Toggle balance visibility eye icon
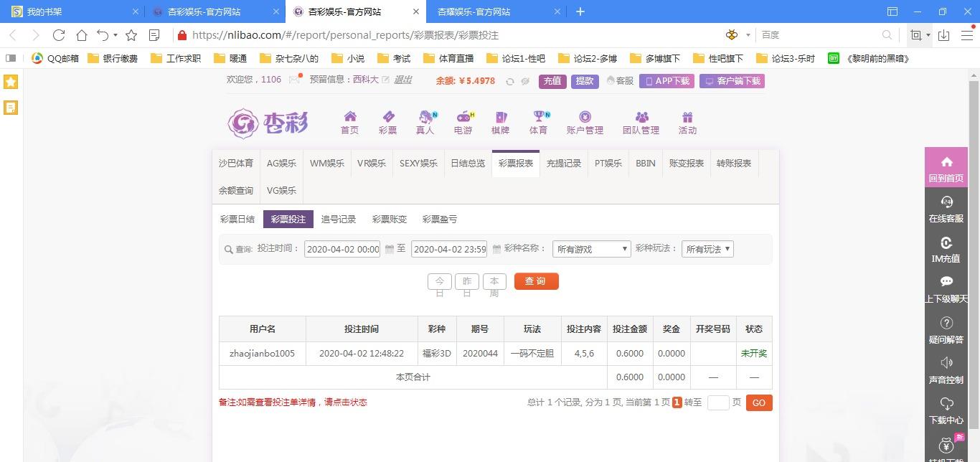The image size is (980, 462). [x=525, y=81]
